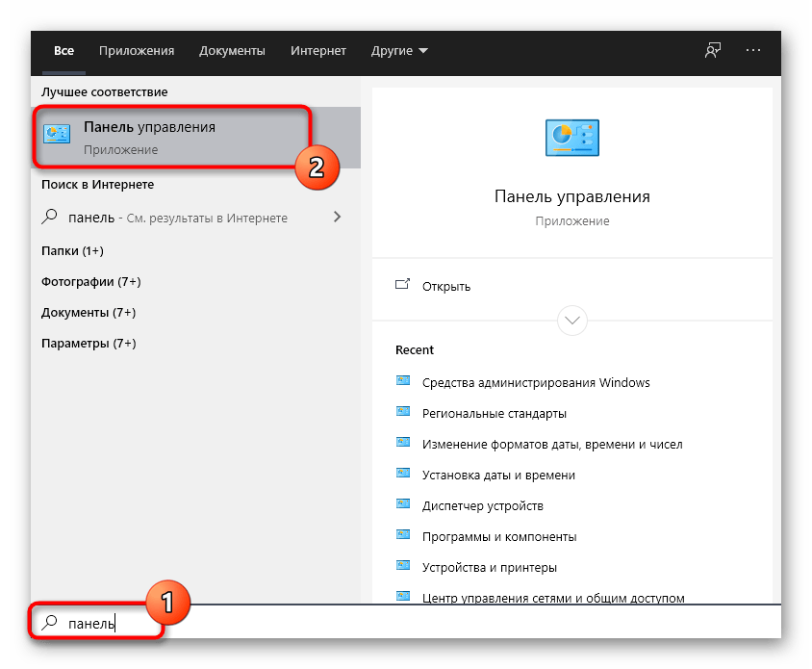Click the arrow next to web search suggestion
812x669 pixels.
pos(337,218)
